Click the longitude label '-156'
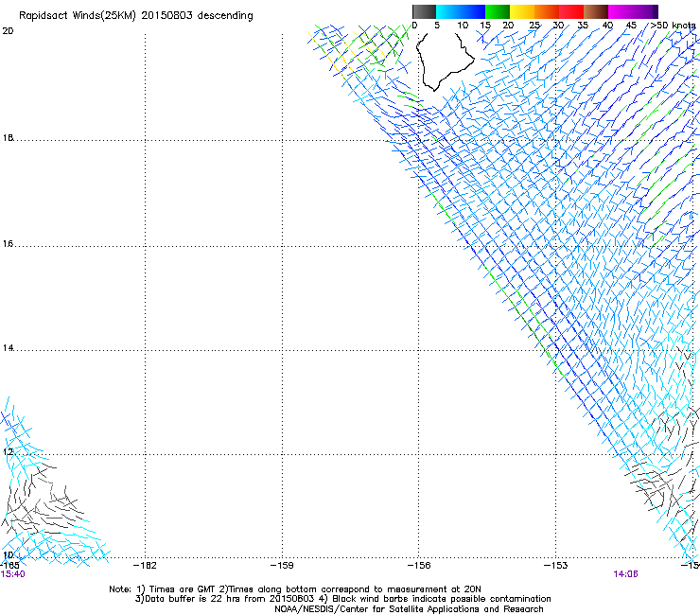Image resolution: width=700 pixels, height=615 pixels. [419, 566]
